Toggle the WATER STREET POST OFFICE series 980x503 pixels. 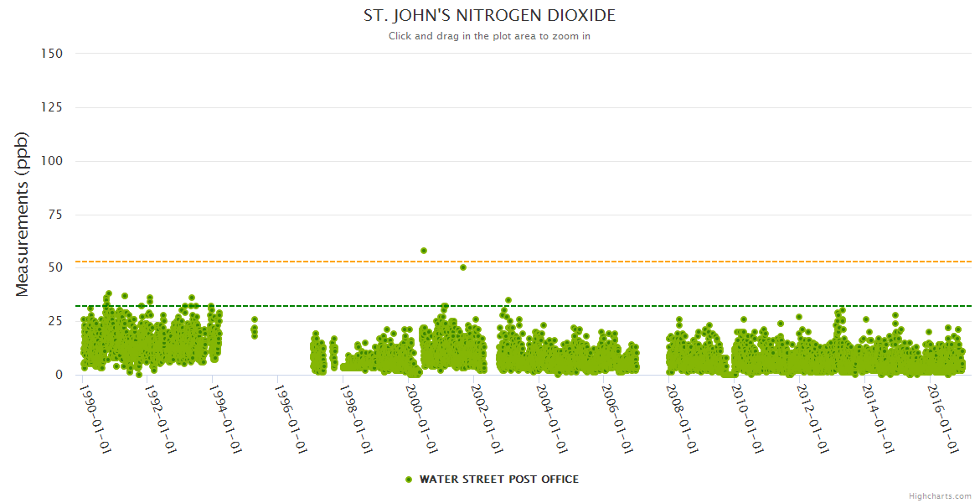pos(498,480)
